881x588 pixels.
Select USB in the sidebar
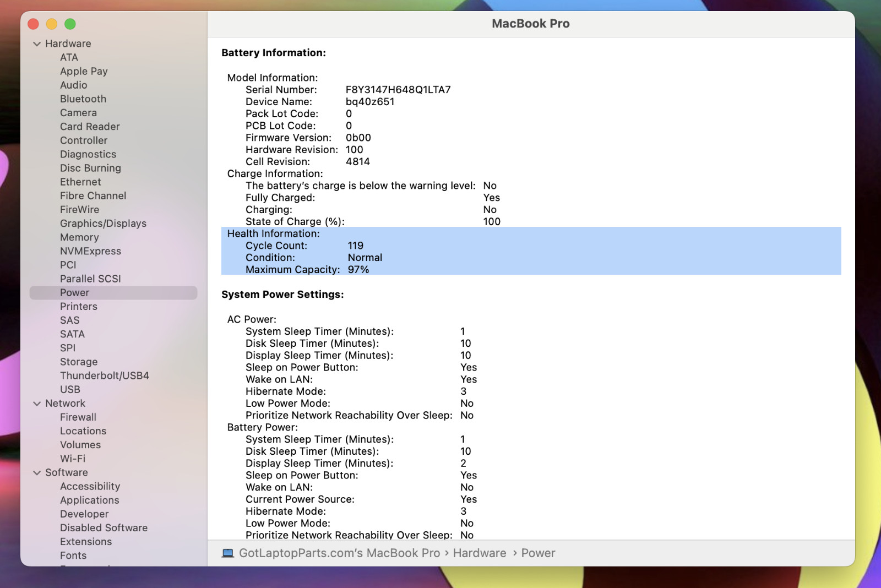[x=70, y=389]
